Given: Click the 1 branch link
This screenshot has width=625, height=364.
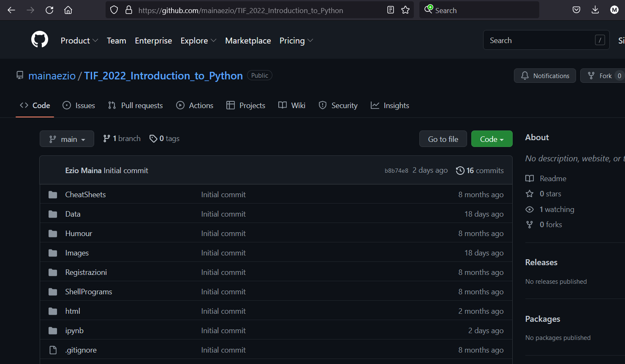Looking at the screenshot, I should [x=122, y=139].
